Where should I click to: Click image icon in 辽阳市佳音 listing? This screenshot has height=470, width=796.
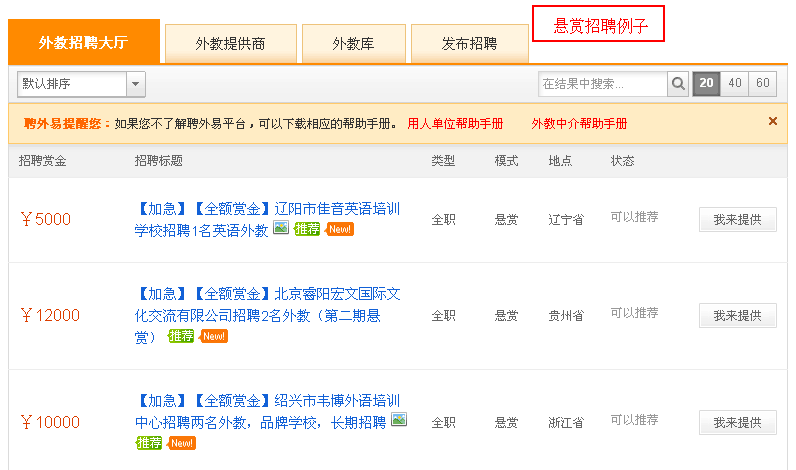tap(281, 228)
